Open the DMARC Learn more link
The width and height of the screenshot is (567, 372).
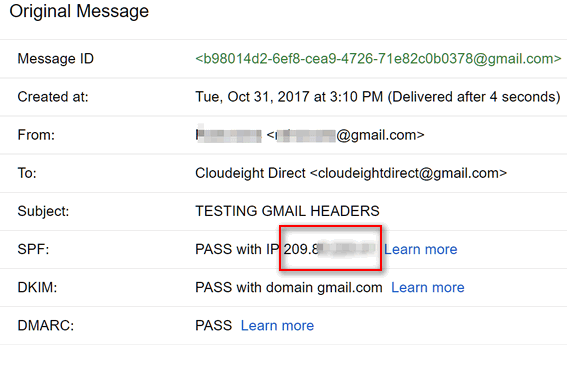(277, 326)
